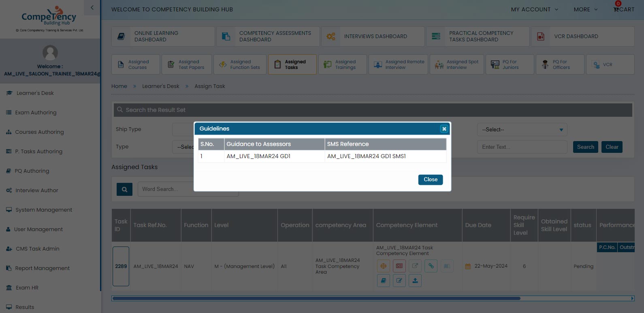
Task: Switch to Assigned Courses tab
Action: click(135, 65)
